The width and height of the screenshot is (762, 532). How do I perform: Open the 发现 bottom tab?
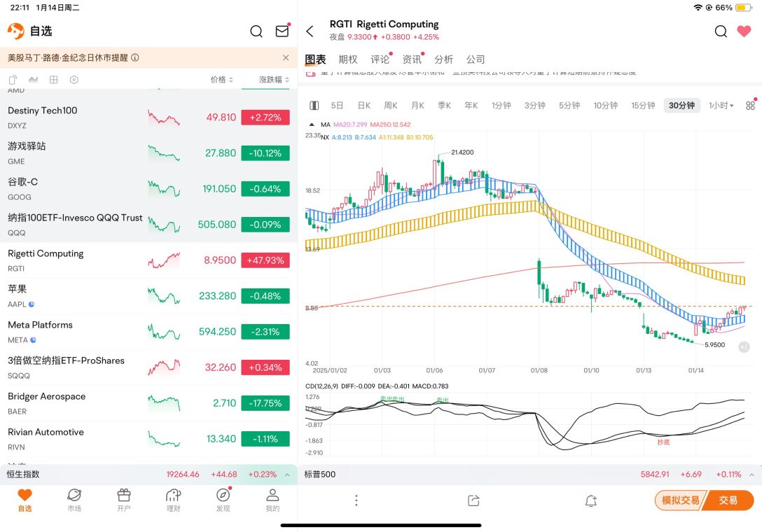pos(223,500)
